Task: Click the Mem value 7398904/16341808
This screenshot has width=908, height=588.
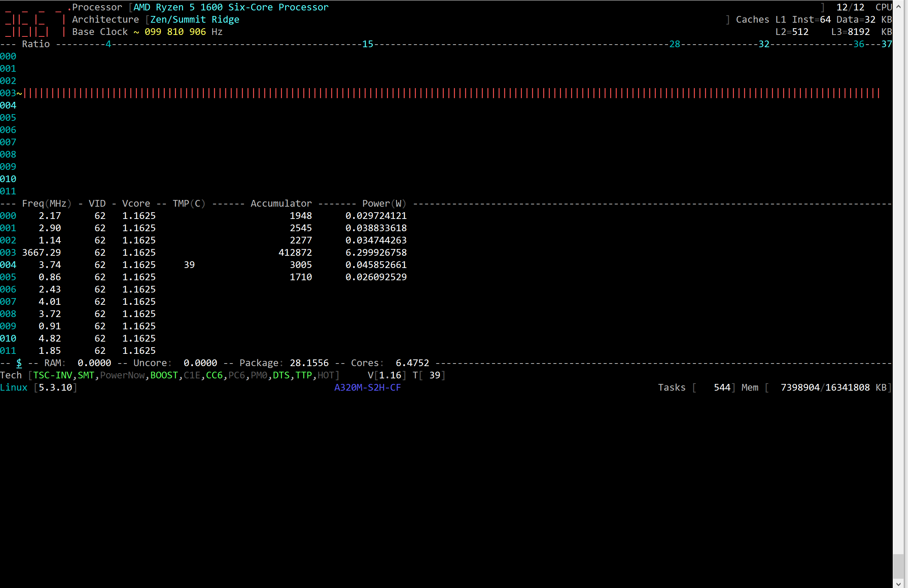Action: pos(825,387)
